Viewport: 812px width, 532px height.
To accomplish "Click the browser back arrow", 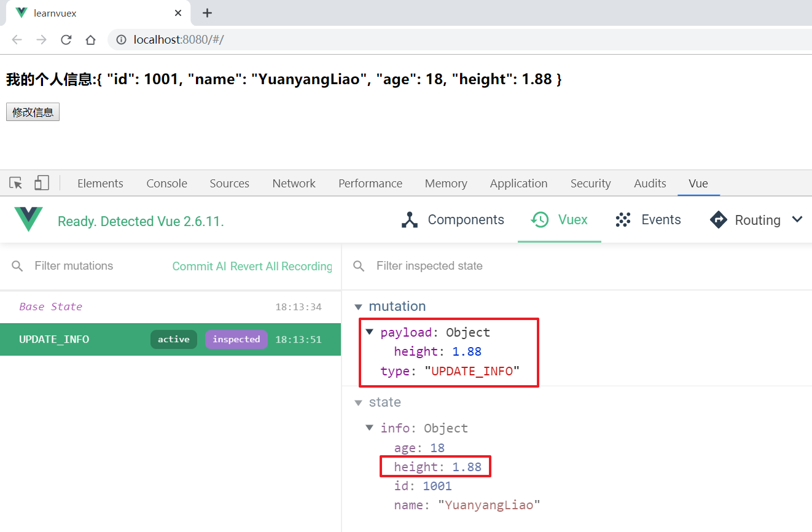I will coord(17,40).
